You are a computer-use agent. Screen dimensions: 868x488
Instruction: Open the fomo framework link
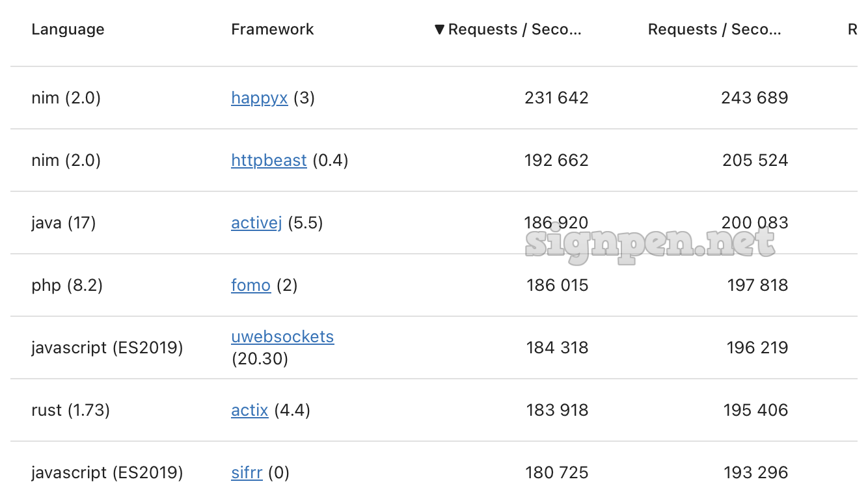coord(251,285)
